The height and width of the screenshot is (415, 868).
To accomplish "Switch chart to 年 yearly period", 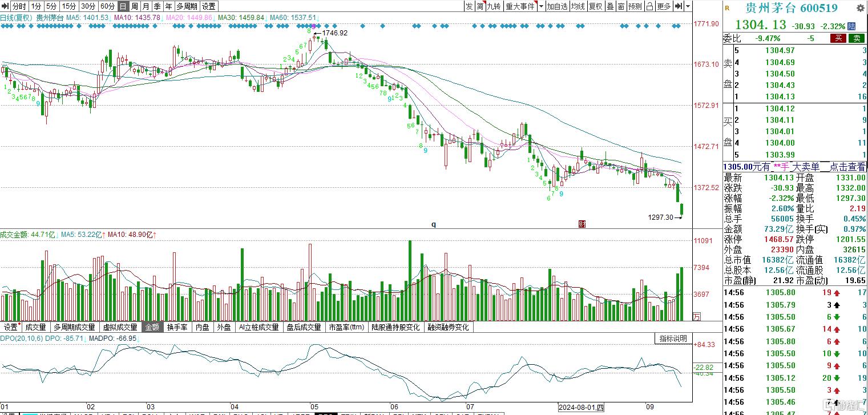I will (x=168, y=6).
